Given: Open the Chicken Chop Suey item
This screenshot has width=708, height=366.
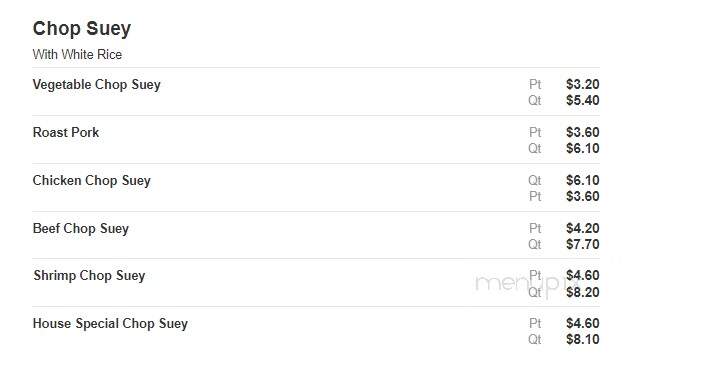Looking at the screenshot, I should click(x=92, y=181).
